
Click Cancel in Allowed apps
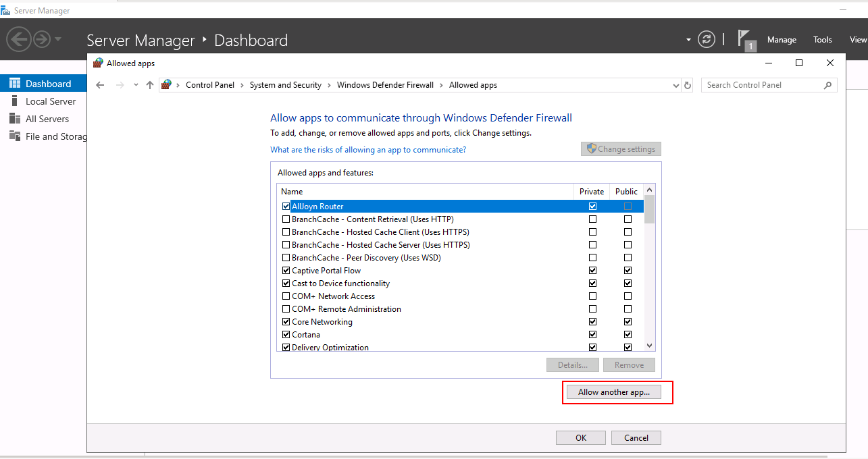(636, 437)
